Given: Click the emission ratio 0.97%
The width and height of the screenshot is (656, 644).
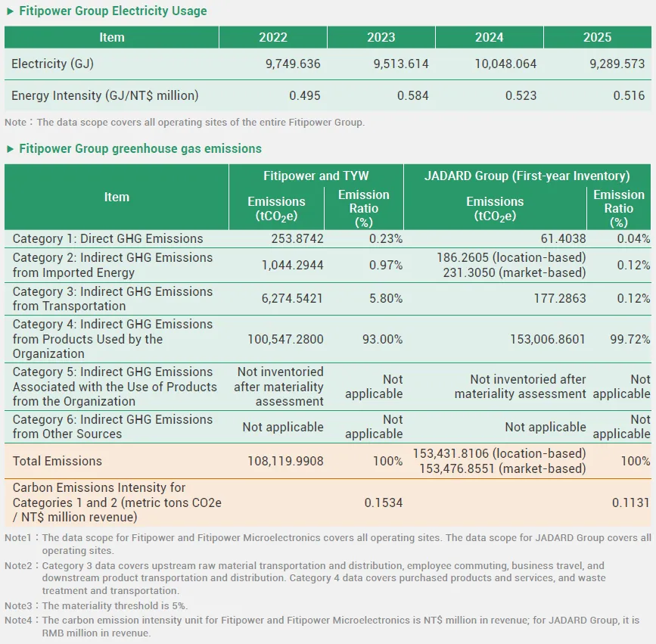Looking at the screenshot, I should (x=386, y=265).
